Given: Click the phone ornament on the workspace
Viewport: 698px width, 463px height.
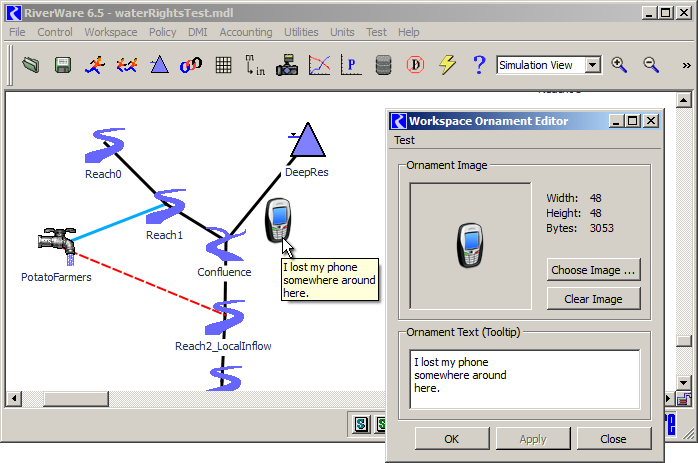Looking at the screenshot, I should point(278,220).
